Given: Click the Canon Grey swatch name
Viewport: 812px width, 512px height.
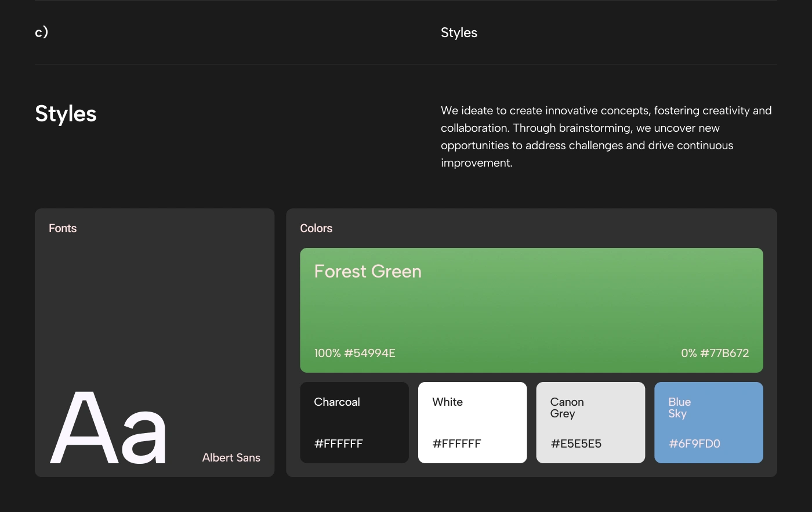Looking at the screenshot, I should [567, 408].
